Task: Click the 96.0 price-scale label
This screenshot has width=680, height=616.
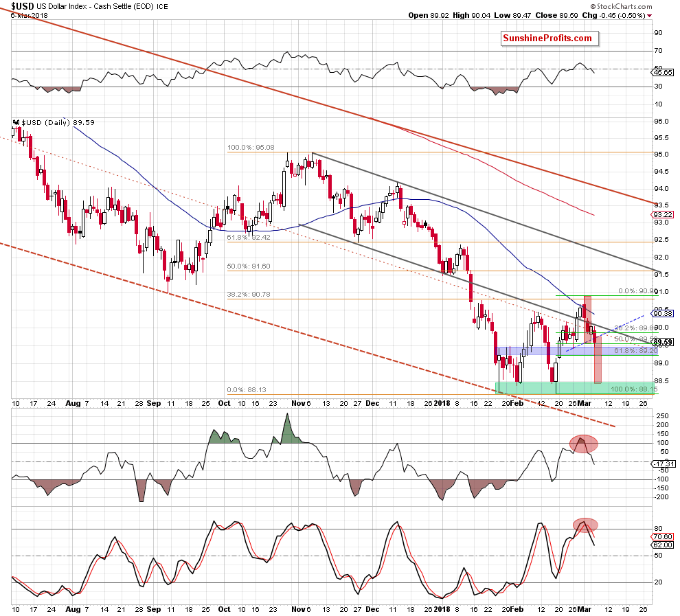Action: coord(661,122)
